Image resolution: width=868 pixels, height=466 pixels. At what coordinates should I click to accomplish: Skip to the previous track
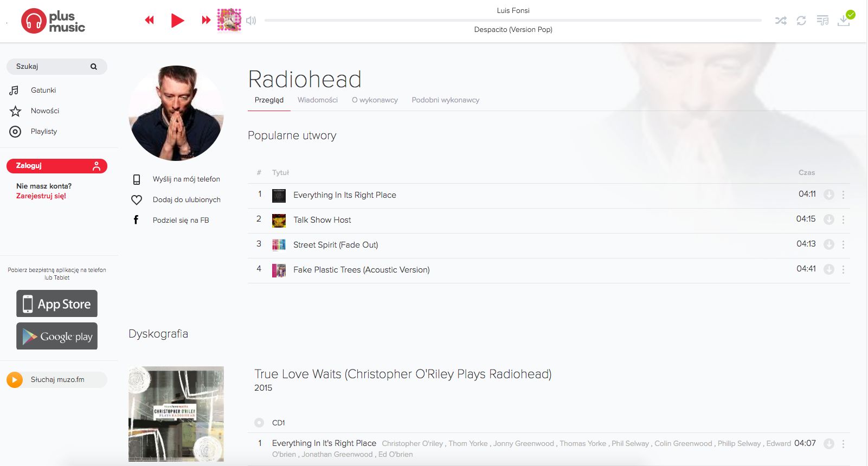pos(150,21)
